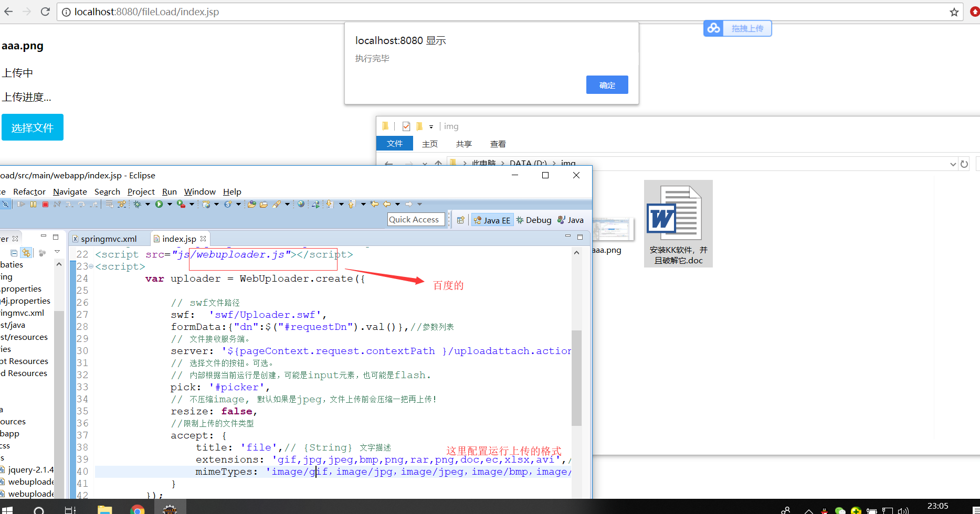980x514 pixels.
Task: Toggle Use Step Filters in toolbar
Action: (122, 204)
